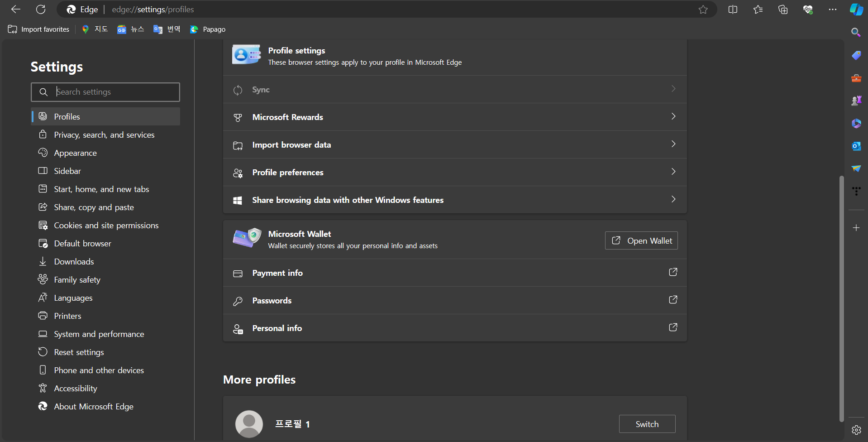Open Payment info external link icon
The height and width of the screenshot is (442, 868).
[673, 272]
